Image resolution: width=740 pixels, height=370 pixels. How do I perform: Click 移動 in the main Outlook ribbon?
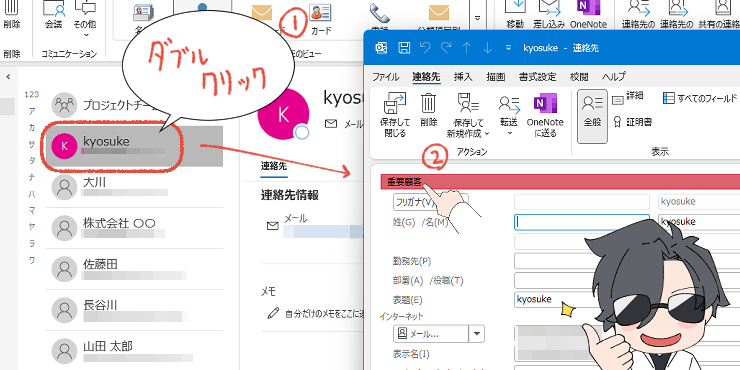pos(515,15)
